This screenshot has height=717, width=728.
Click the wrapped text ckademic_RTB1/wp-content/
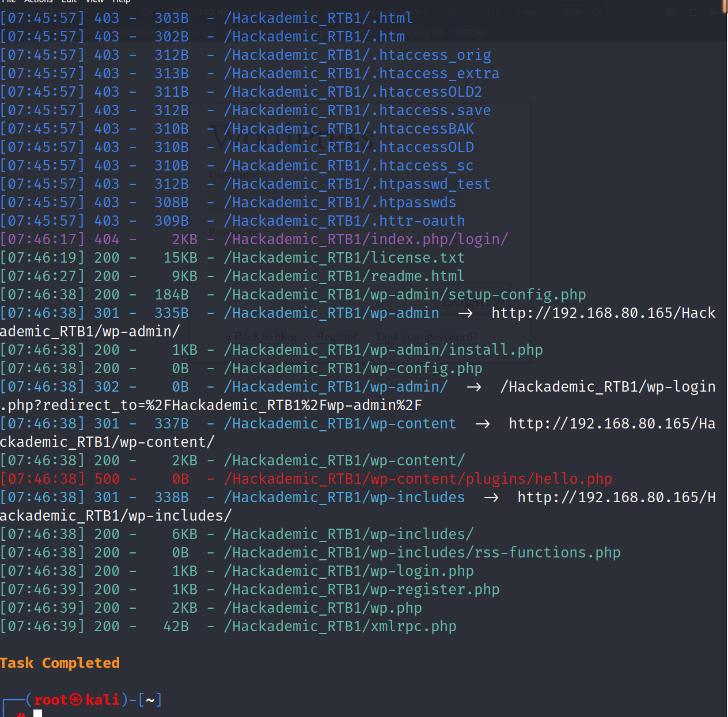click(107, 442)
